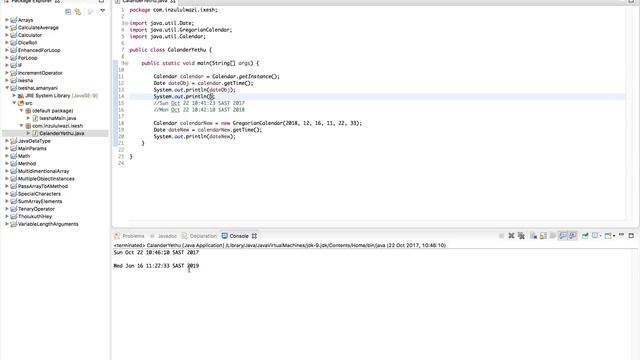This screenshot has width=640, height=360.
Task: Select the TenaryOperator project
Action: tap(36, 209)
